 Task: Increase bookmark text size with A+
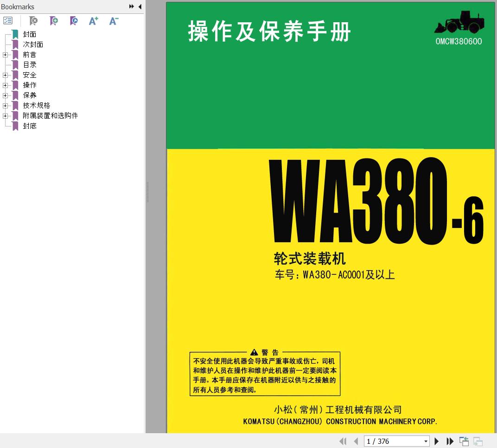(94, 21)
